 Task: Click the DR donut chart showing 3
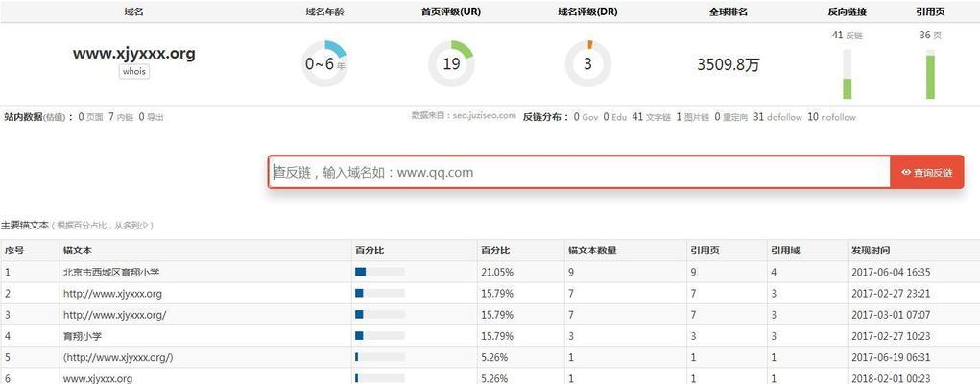coord(587,64)
